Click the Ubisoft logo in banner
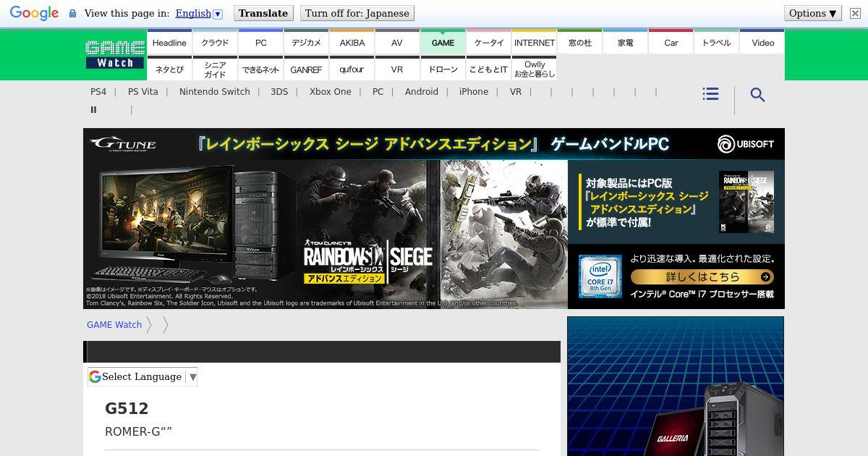The image size is (868, 456). (x=746, y=144)
